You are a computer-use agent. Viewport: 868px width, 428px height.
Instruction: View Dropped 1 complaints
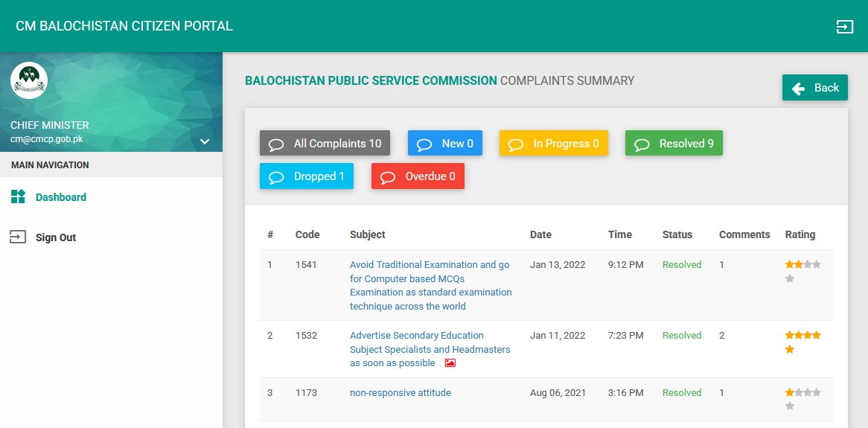(306, 176)
